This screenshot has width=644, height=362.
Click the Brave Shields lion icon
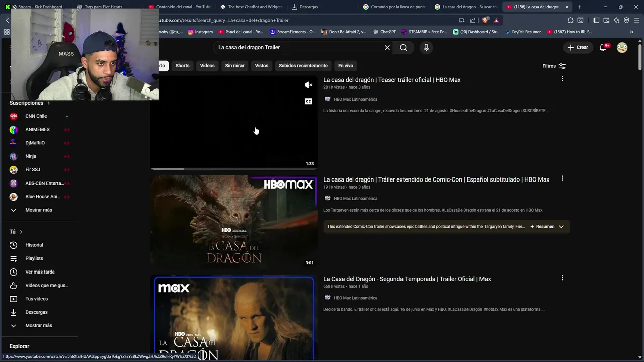coord(485,20)
